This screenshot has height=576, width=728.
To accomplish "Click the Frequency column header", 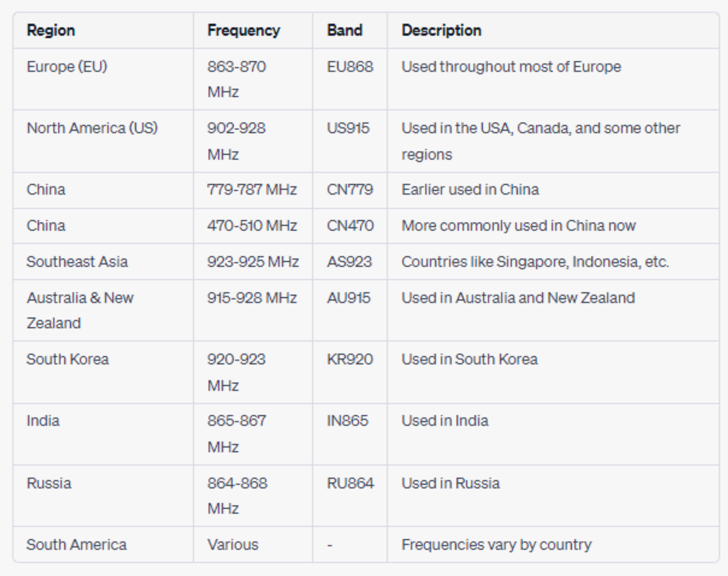I will click(x=243, y=30).
